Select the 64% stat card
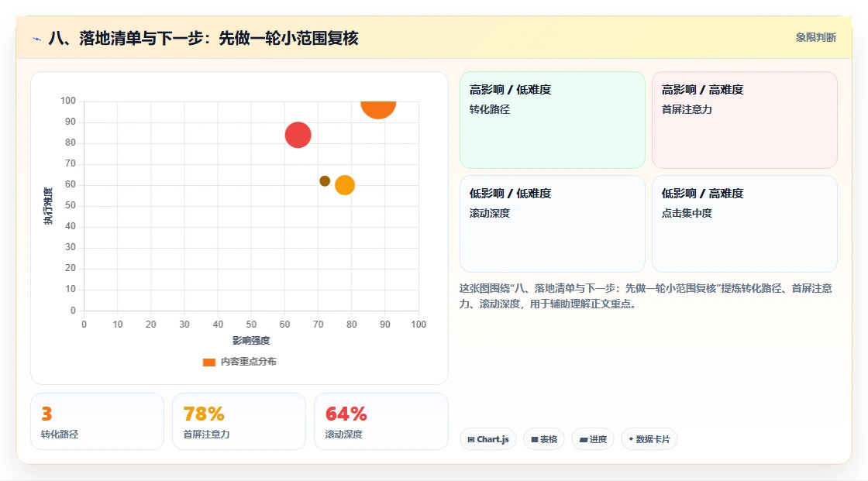868x481 pixels. (x=381, y=421)
